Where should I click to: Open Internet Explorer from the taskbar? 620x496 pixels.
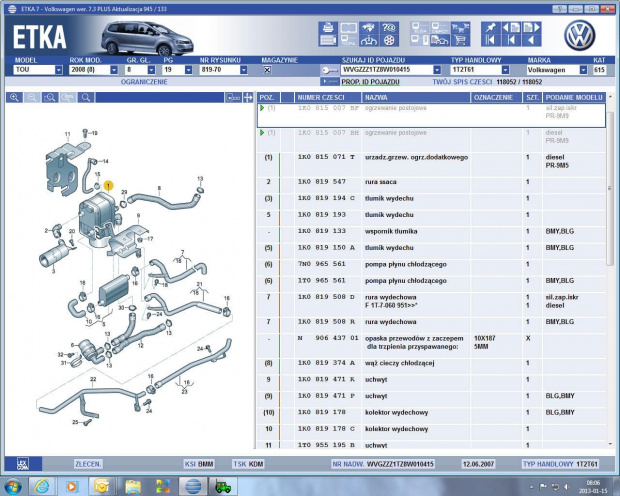pos(42,486)
